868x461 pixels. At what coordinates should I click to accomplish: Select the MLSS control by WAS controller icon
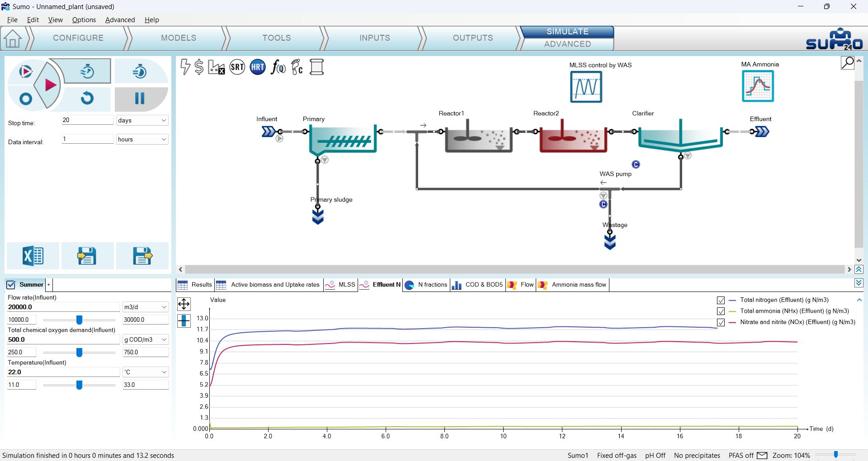586,87
